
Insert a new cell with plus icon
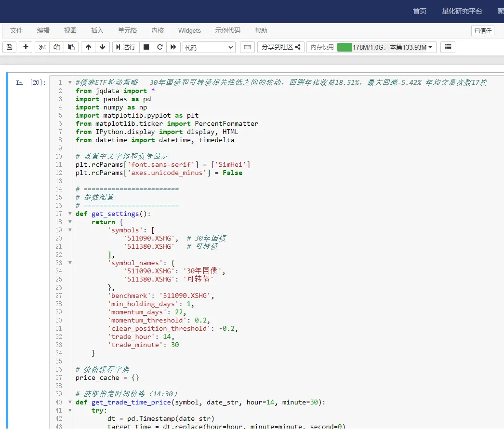pyautogui.click(x=26, y=47)
